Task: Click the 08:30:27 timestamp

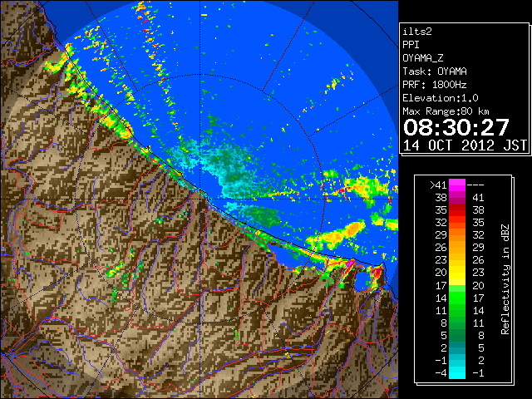Action: click(x=456, y=127)
